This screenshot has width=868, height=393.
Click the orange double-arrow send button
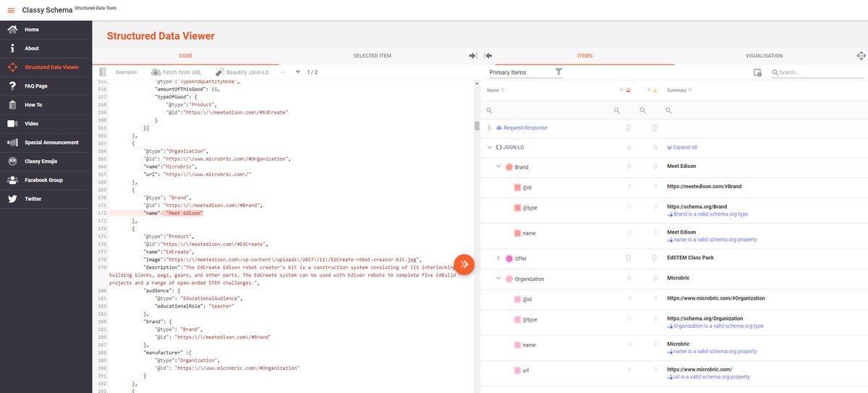464,264
